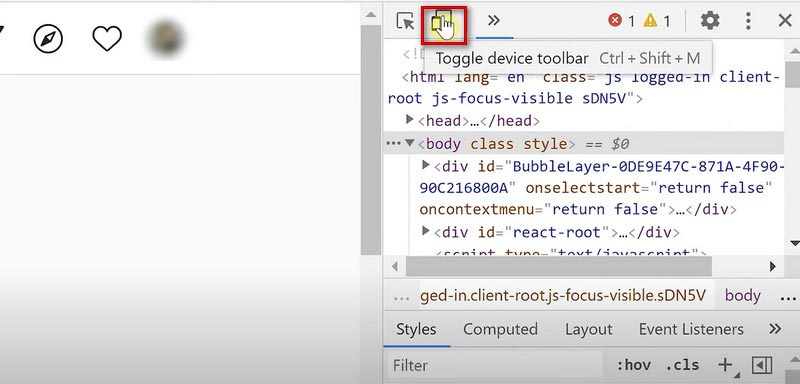Select html breadcrumb ending in sDN5V
Viewport: 800px width, 384px height.
(563, 296)
